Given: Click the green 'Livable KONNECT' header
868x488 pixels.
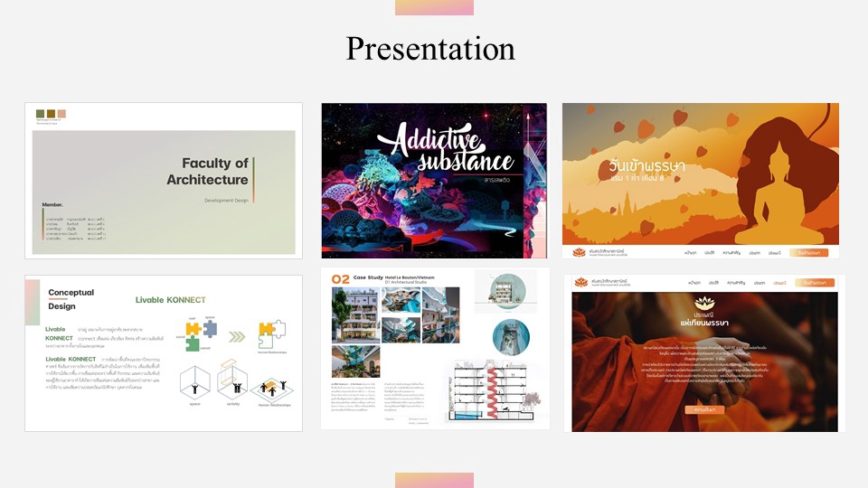Looking at the screenshot, I should point(171,300).
